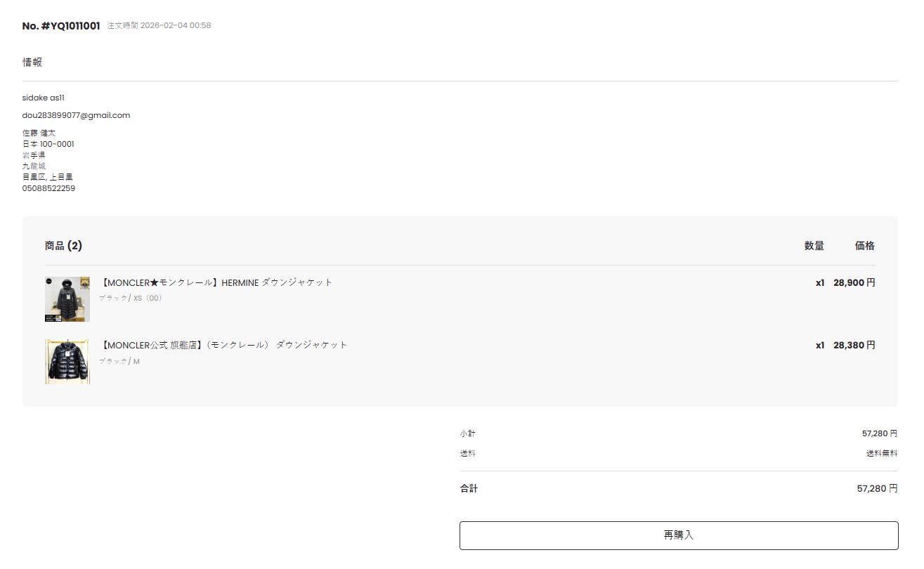This screenshot has height=569, width=924.
Task: Click the ブラック / XS（00） variant text
Action: pos(131,298)
